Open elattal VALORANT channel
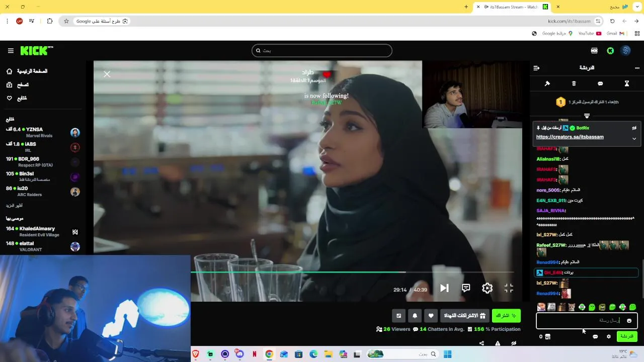The image size is (644, 362). 43,246
